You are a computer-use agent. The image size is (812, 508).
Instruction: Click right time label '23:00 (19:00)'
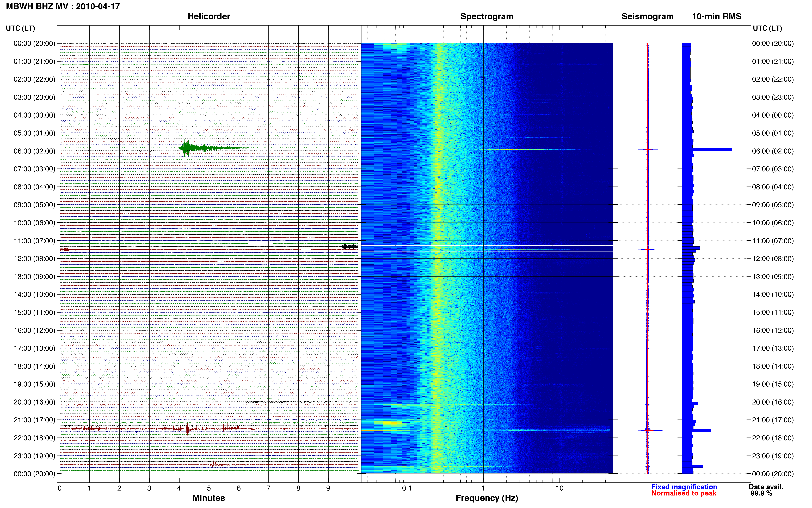coord(773,456)
